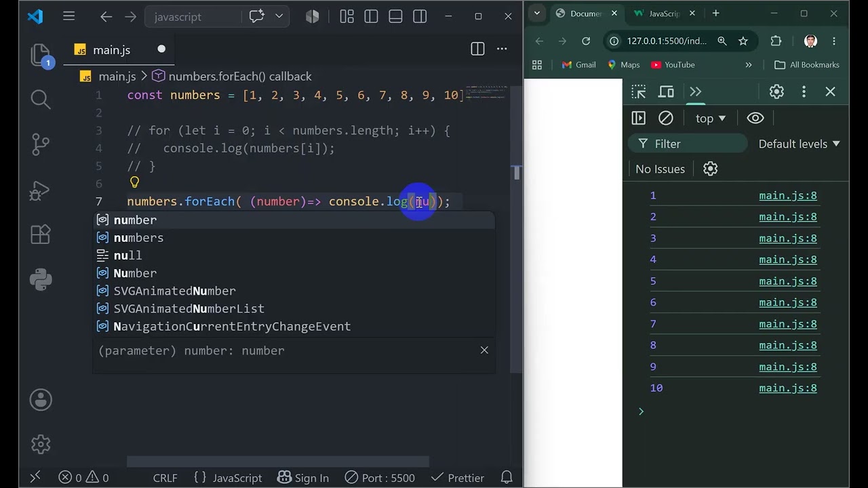Clear the DevTools console
868x488 pixels.
(x=666, y=118)
